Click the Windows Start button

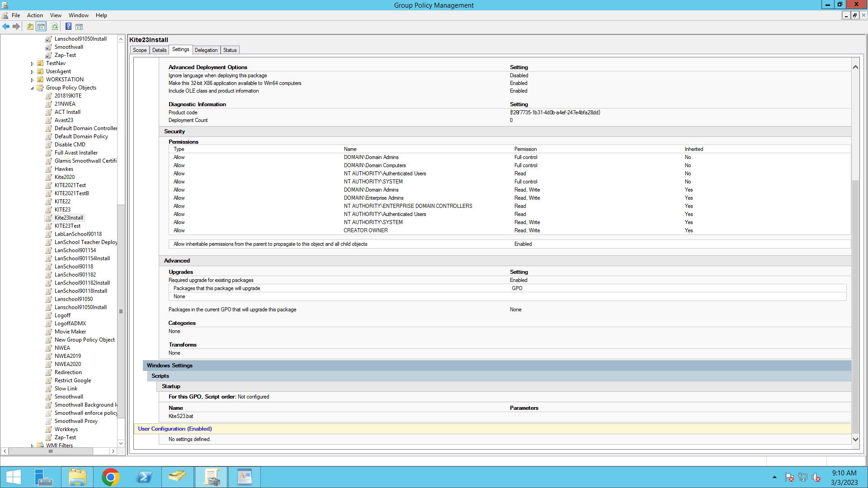(13, 477)
